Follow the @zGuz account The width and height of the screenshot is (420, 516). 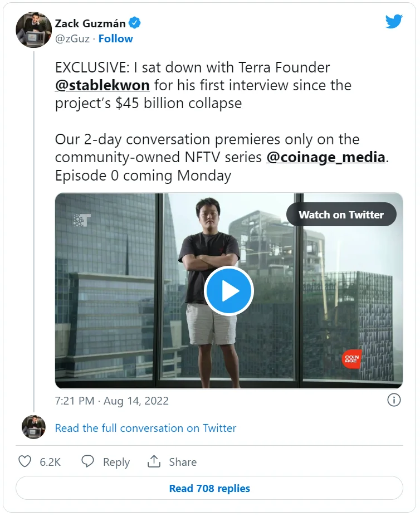pos(116,38)
